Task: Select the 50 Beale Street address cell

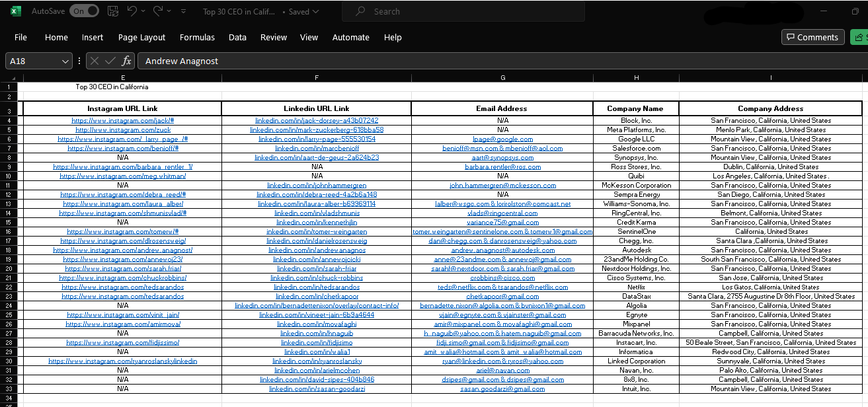Action: pyautogui.click(x=771, y=342)
